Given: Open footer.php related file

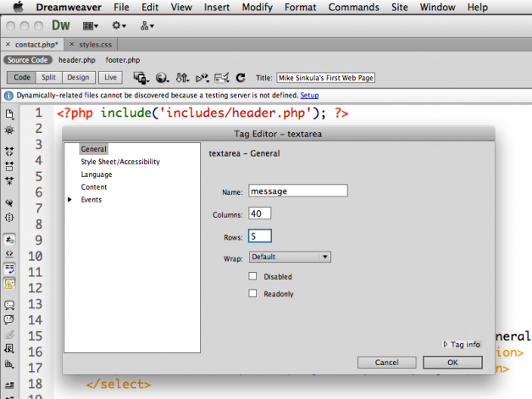Looking at the screenshot, I should coord(123,60).
